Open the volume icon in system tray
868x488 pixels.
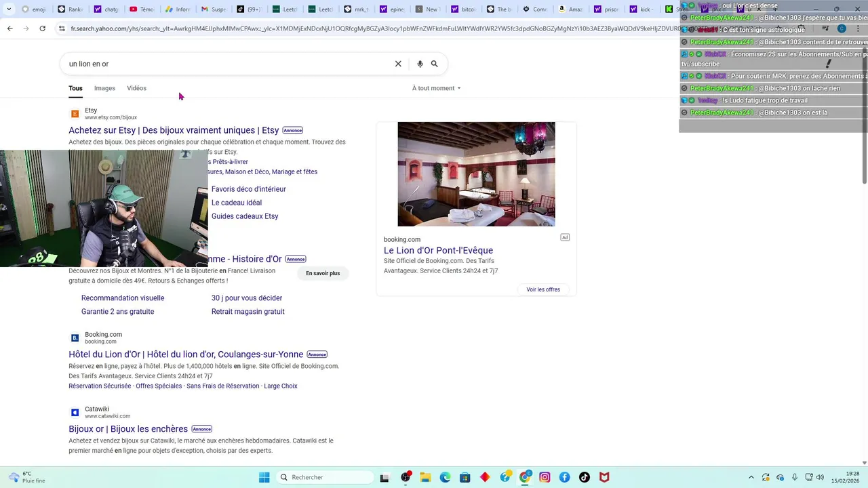point(820,477)
